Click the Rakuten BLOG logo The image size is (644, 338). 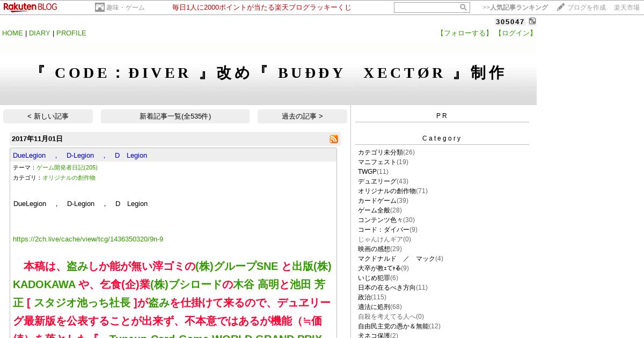click(x=30, y=7)
